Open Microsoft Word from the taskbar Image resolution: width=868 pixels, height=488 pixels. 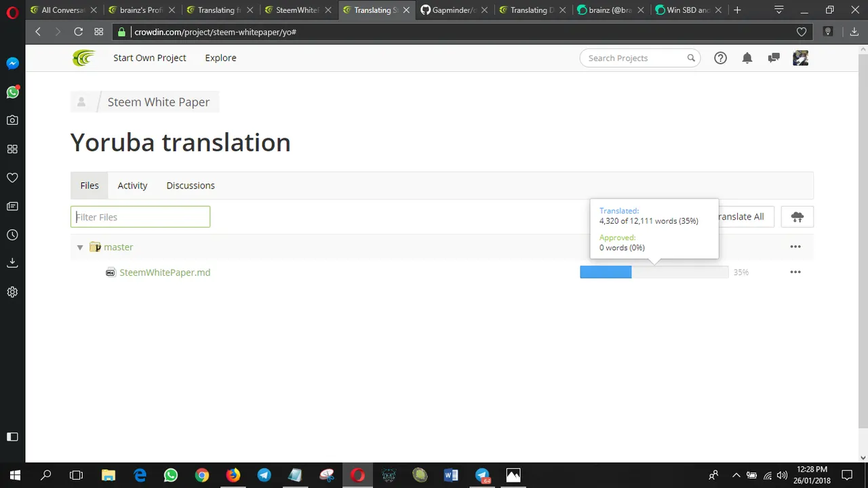(451, 475)
